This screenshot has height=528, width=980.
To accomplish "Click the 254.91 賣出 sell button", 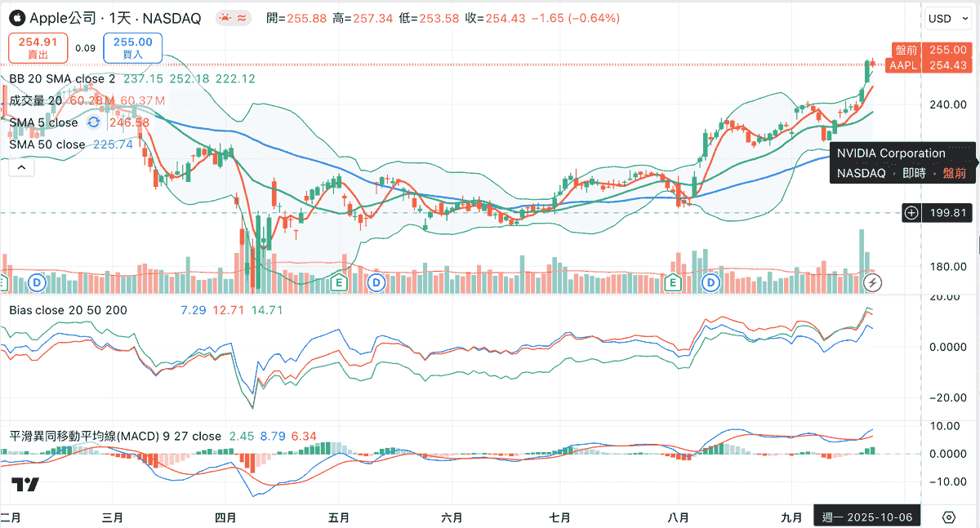I will 38,47.
